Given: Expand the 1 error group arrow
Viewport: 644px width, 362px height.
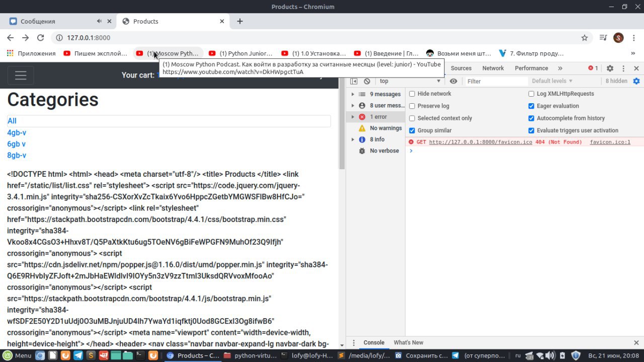Looking at the screenshot, I should pyautogui.click(x=353, y=117).
